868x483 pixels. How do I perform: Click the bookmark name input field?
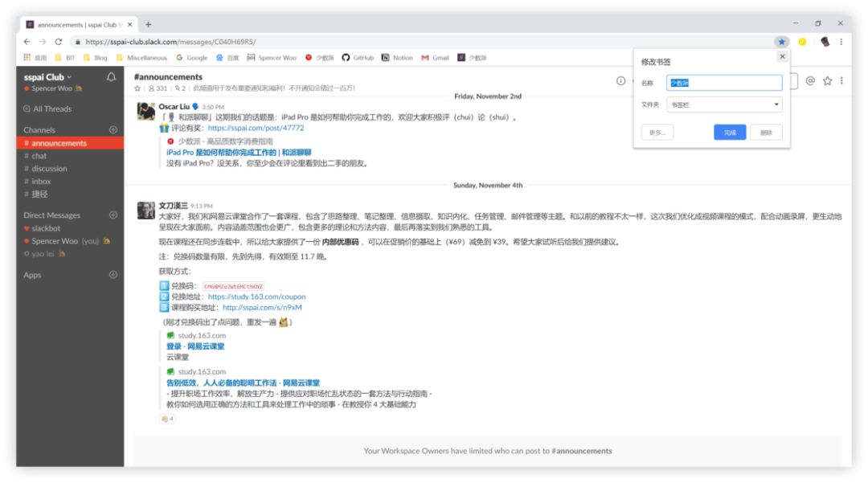click(x=724, y=83)
